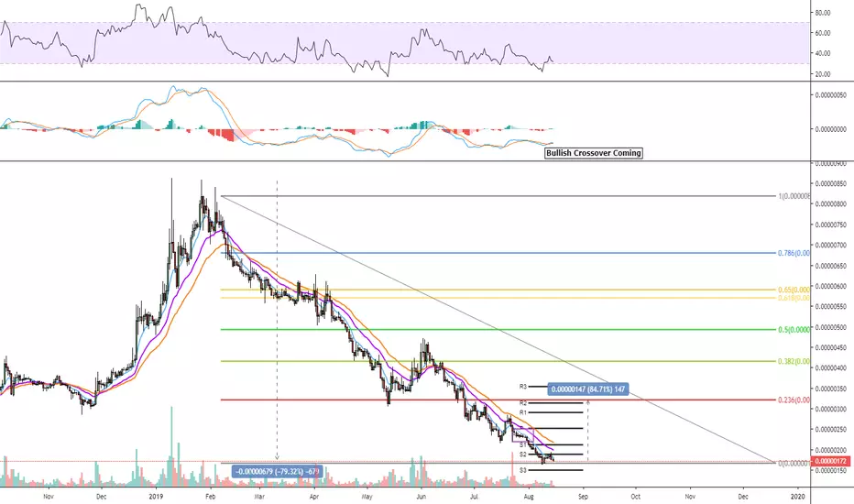The image size is (854, 504).
Task: Click the price scale value 0.00000800
Action: tap(830, 204)
